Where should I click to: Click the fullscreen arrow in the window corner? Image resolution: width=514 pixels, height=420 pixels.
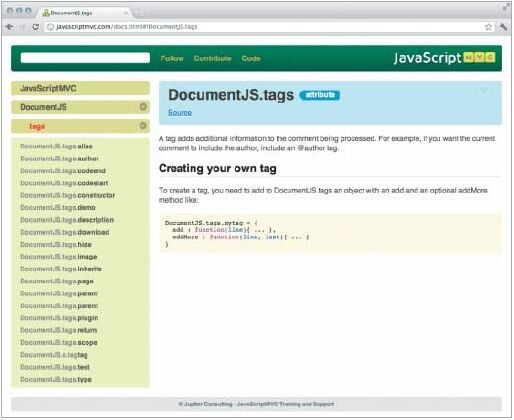pyautogui.click(x=507, y=7)
